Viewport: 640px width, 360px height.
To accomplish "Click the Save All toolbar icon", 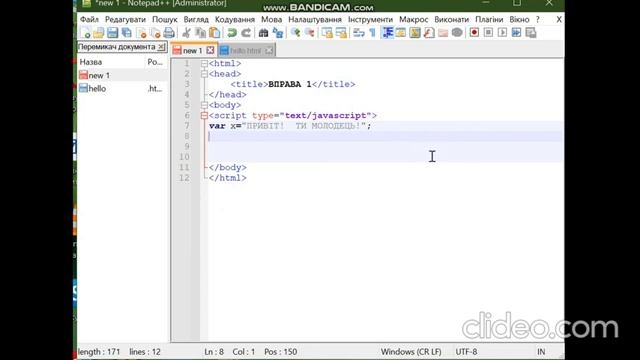I will click(x=127, y=33).
